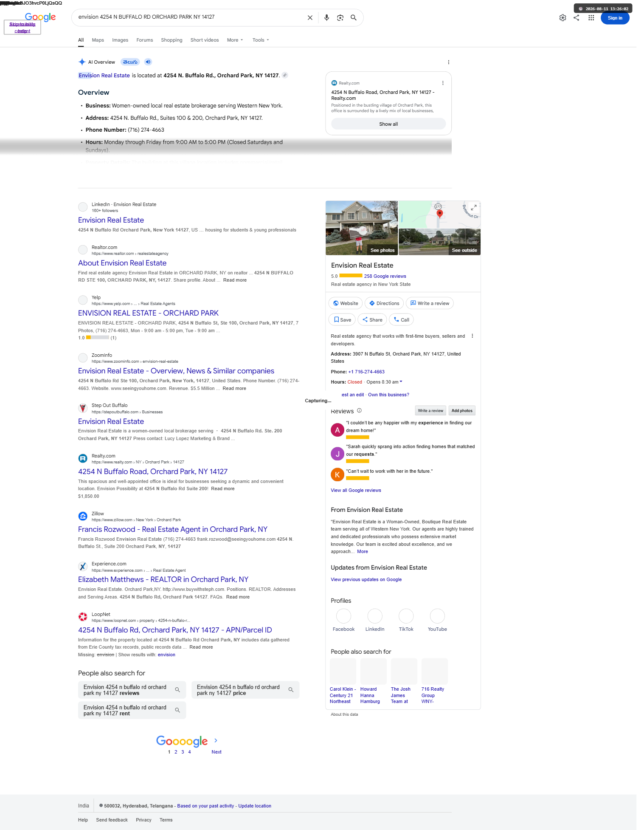This screenshot has width=644, height=830.
Task: Expand the More search tabs dropdown
Action: click(235, 40)
